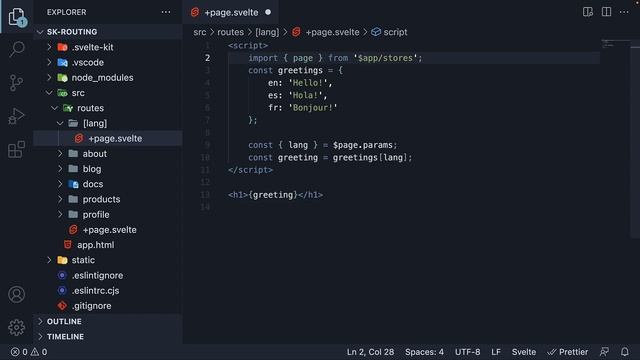
Task: Open notifications bell in status bar
Action: point(625,352)
